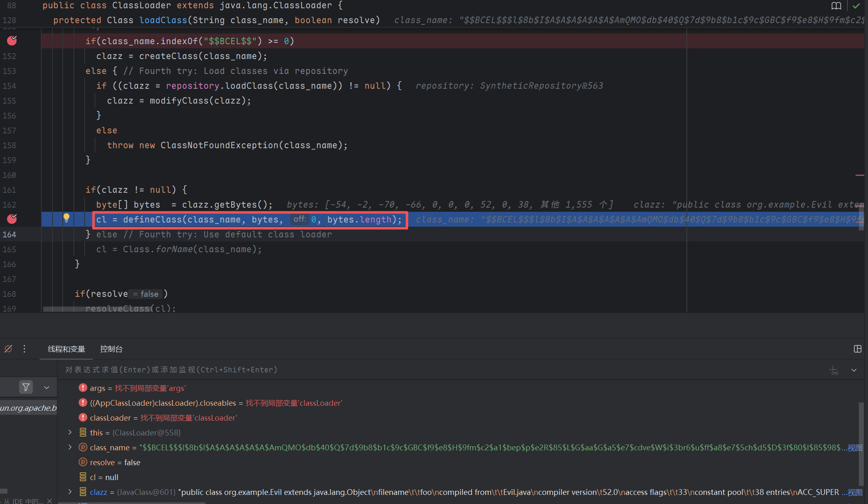868x504 pixels.
Task: Toggle the debug layout settings icon
Action: coord(857,349)
